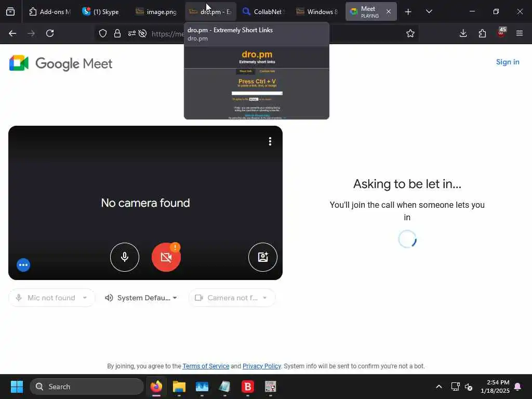
Task: Show hidden system tray icons
Action: click(438, 387)
